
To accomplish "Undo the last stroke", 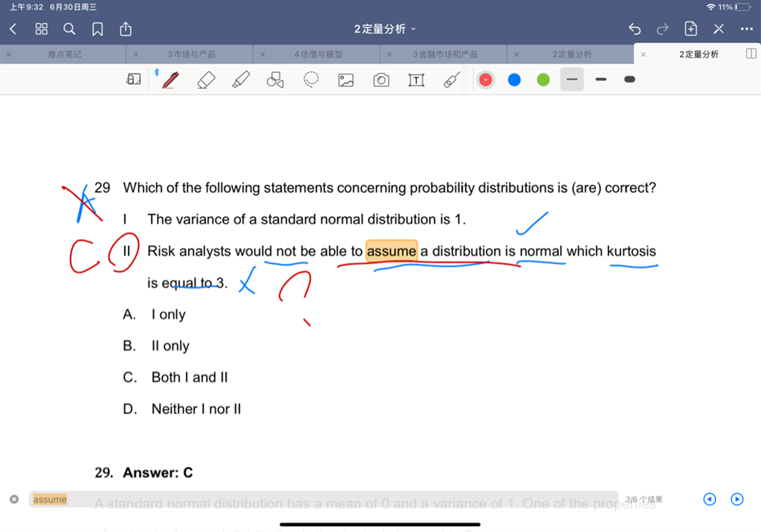I will point(635,29).
